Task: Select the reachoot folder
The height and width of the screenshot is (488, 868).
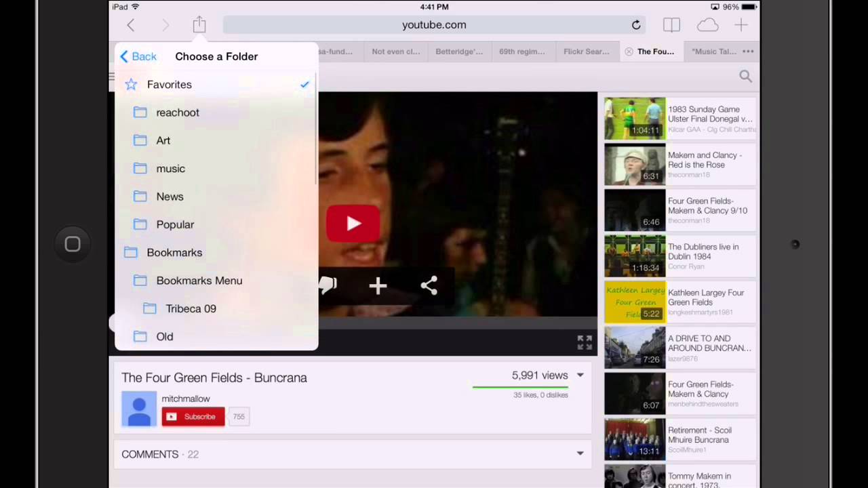Action: tap(216, 113)
